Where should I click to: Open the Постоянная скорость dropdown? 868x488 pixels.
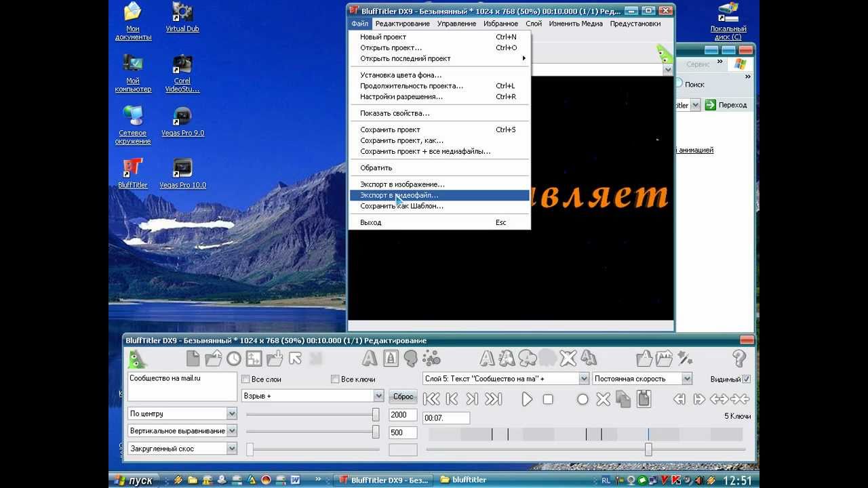click(687, 379)
